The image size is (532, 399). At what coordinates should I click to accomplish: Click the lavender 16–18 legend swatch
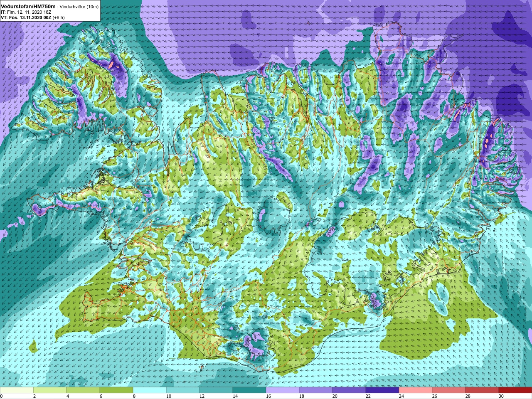(x=283, y=390)
